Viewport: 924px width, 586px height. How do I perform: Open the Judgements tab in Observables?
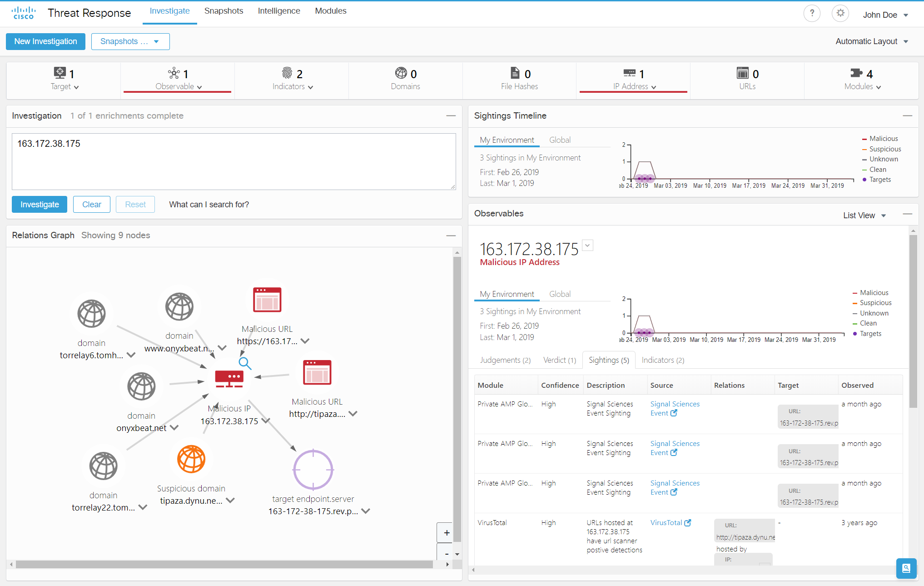[505, 360]
